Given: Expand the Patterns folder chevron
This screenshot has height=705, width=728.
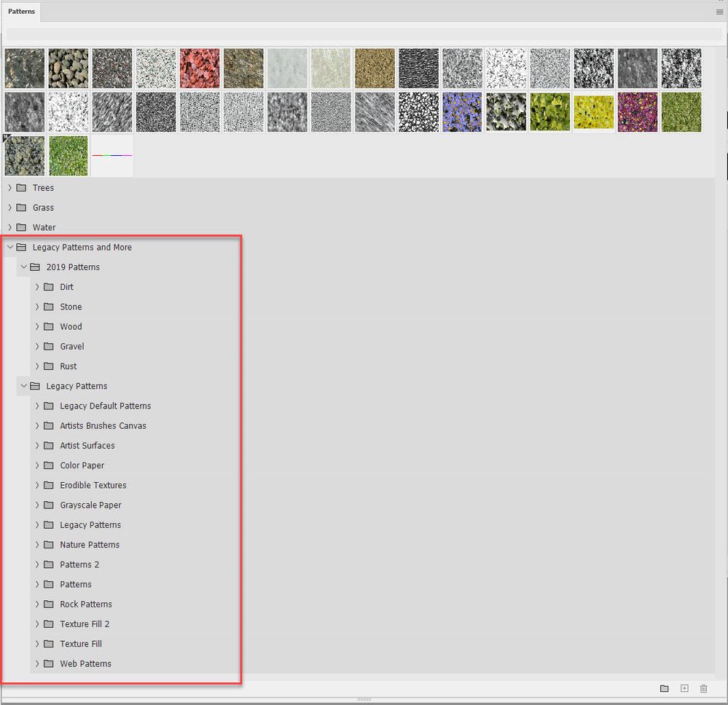Looking at the screenshot, I should (37, 584).
